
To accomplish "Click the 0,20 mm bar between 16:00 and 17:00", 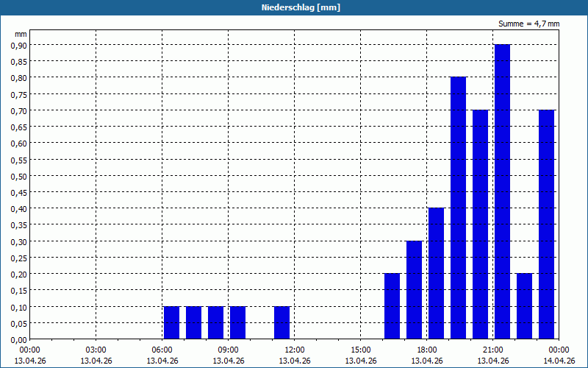I will [x=392, y=306].
